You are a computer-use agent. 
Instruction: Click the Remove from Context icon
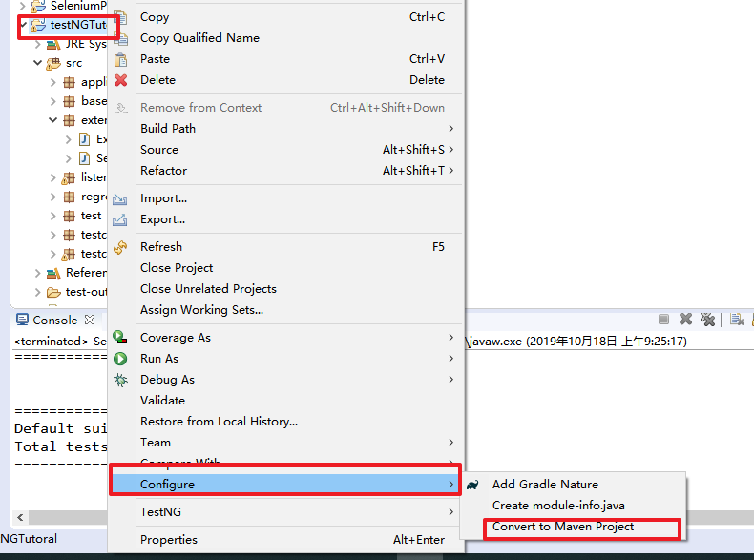pos(121,108)
